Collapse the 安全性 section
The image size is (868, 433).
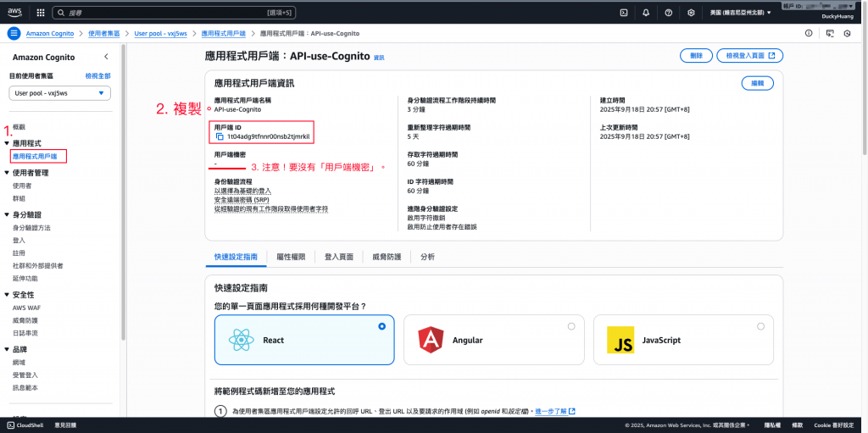[7, 295]
